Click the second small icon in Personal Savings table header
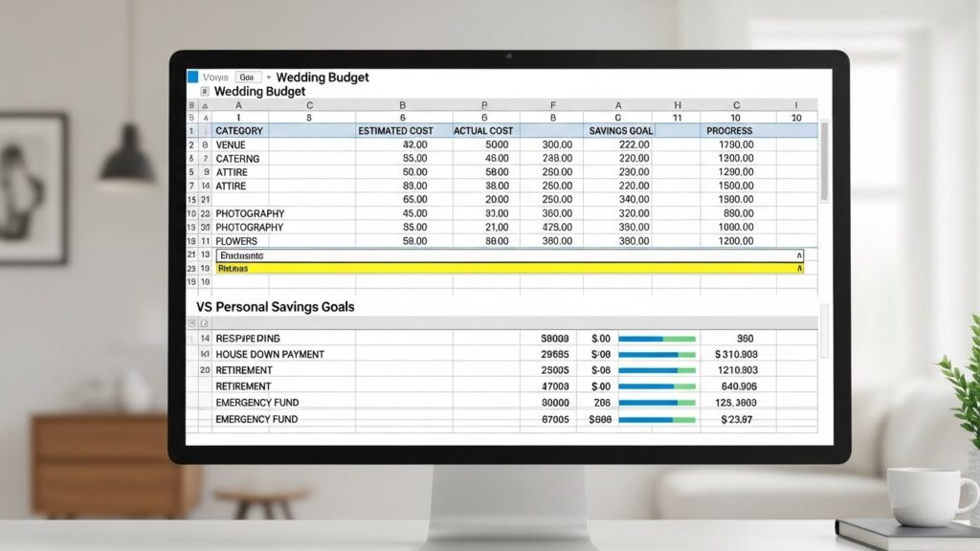Screen dimensions: 980x551 pos(204,324)
